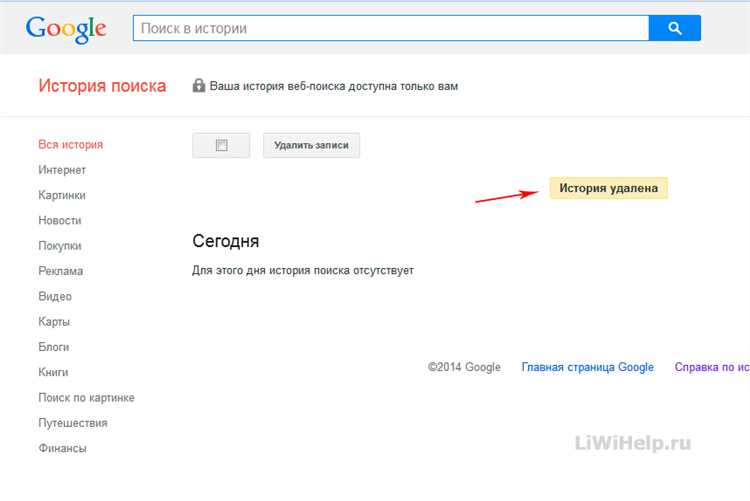Select 'Финансы' in the sidebar
Screen dimensions: 750x501
(62, 448)
